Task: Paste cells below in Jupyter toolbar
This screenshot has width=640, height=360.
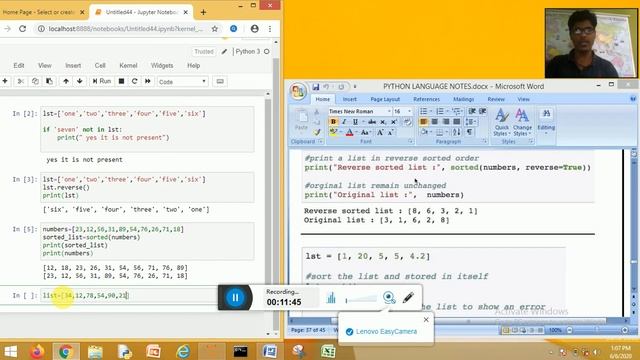Action: click(49, 81)
